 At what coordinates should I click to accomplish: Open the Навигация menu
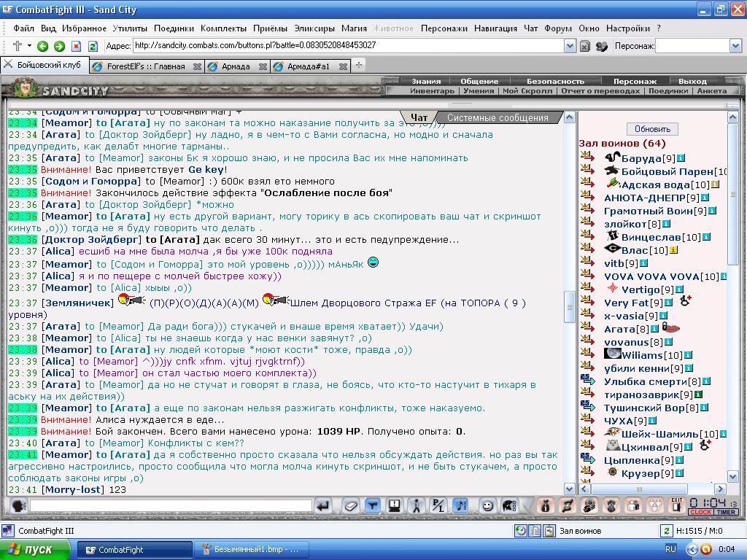[x=495, y=28]
